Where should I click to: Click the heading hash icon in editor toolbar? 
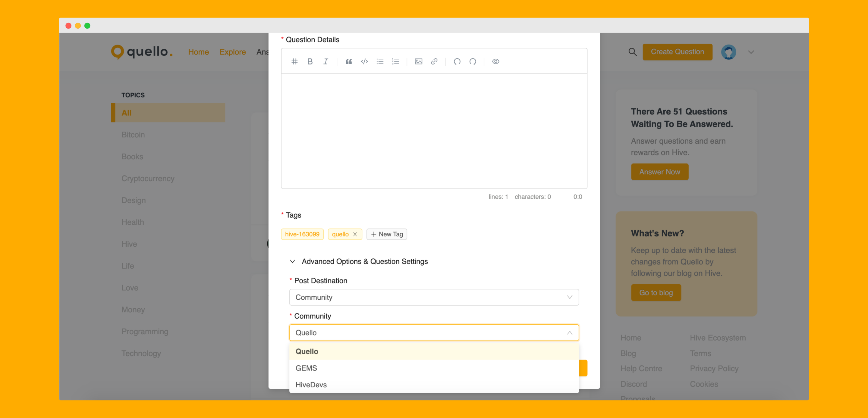294,61
